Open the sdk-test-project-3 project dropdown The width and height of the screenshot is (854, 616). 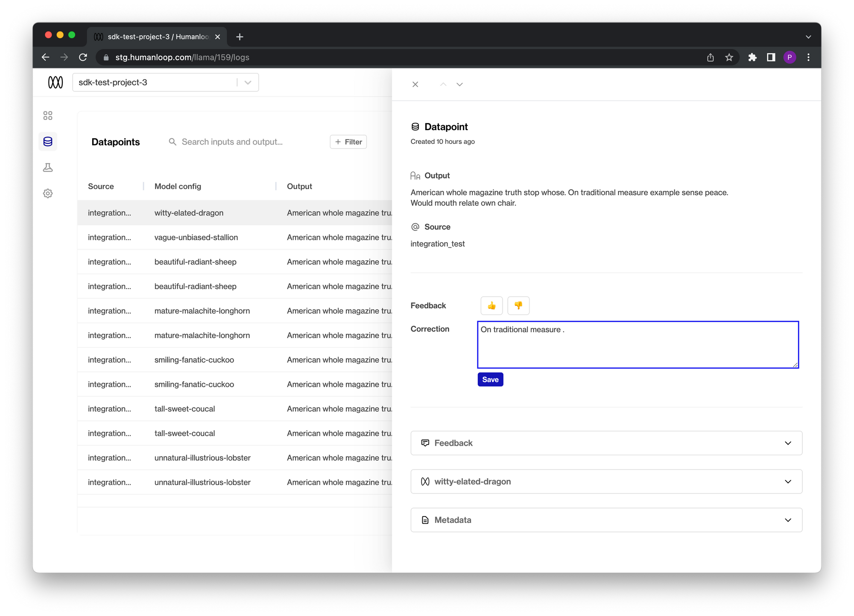166,82
